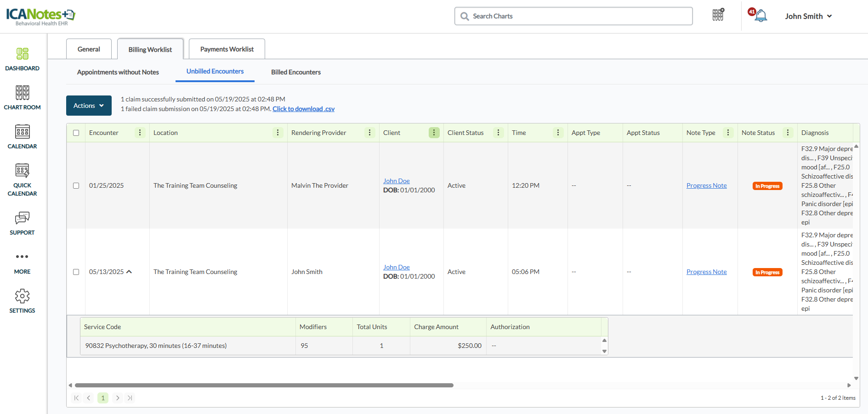This screenshot has height=414, width=868.
Task: Click the notifications bell icon
Action: click(760, 16)
